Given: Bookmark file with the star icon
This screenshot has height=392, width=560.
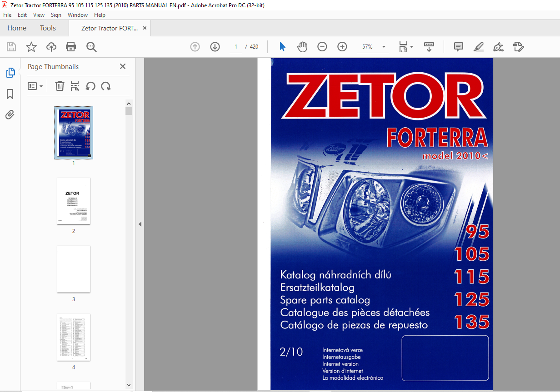Looking at the screenshot, I should 31,47.
